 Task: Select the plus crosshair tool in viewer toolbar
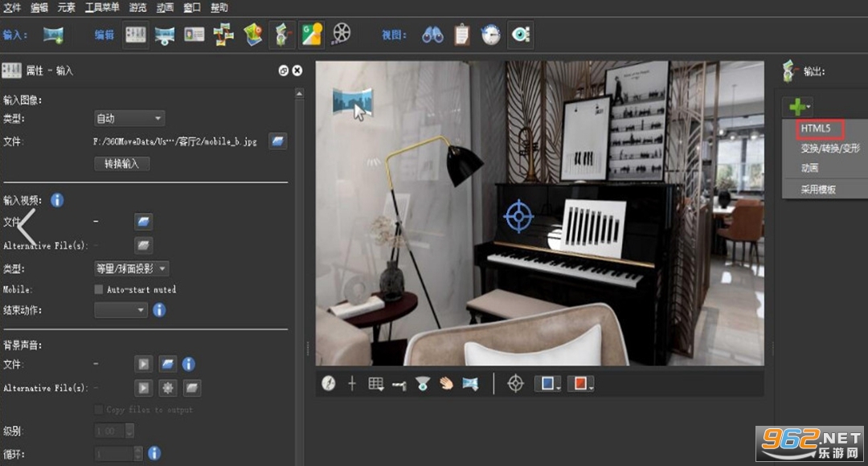click(x=352, y=383)
